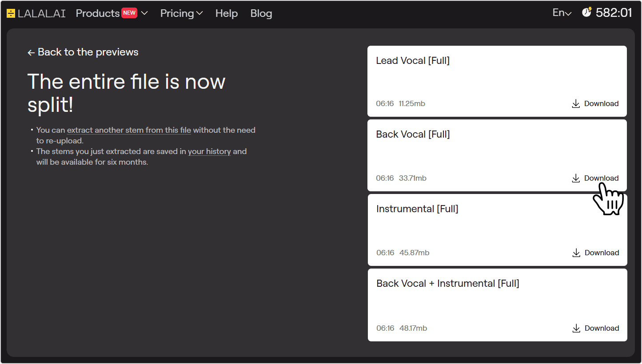642x364 pixels.
Task: Click the 06:16 duration on Instrumental [Full] card
Action: [x=385, y=253]
